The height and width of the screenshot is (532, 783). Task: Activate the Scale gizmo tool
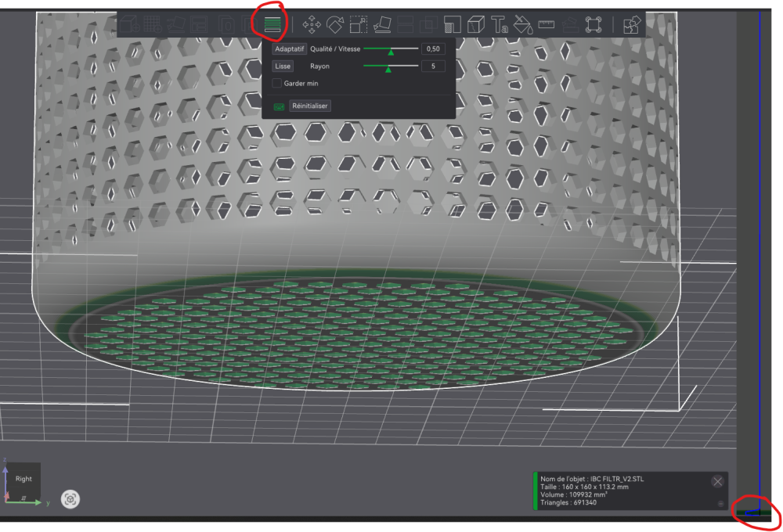pyautogui.click(x=359, y=24)
